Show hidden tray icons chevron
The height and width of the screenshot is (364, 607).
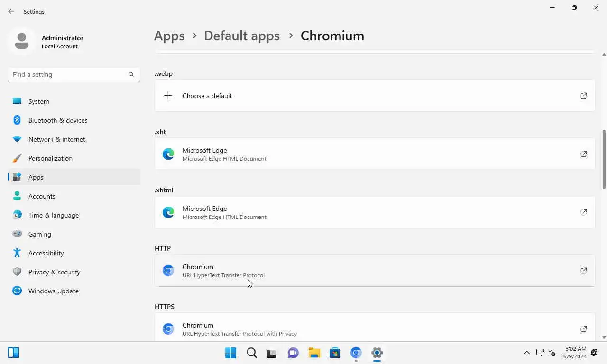[x=526, y=353]
